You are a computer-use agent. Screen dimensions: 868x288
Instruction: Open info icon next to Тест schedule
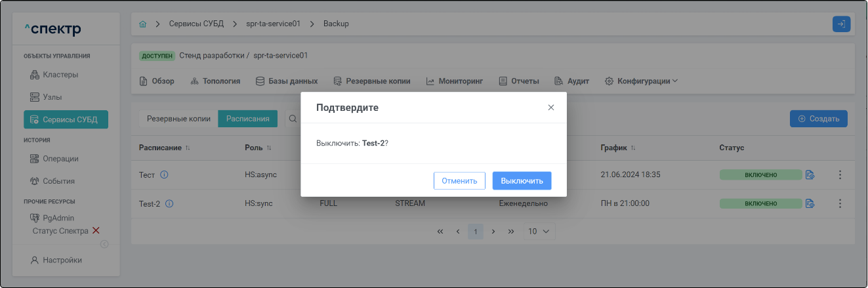pyautogui.click(x=165, y=175)
